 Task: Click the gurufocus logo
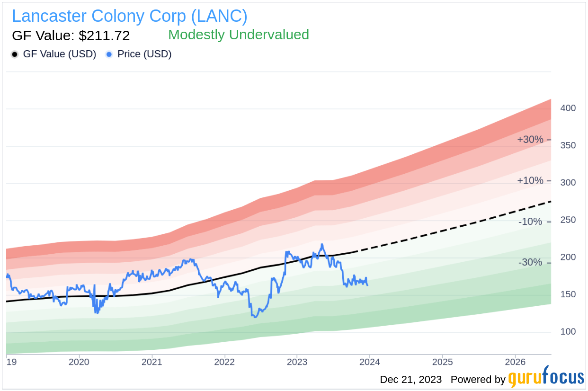546,378
